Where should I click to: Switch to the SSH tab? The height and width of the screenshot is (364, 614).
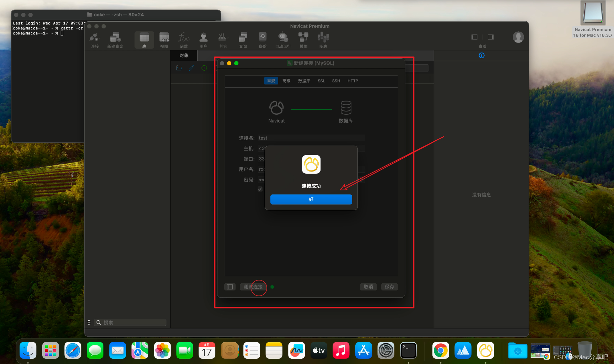coord(336,81)
